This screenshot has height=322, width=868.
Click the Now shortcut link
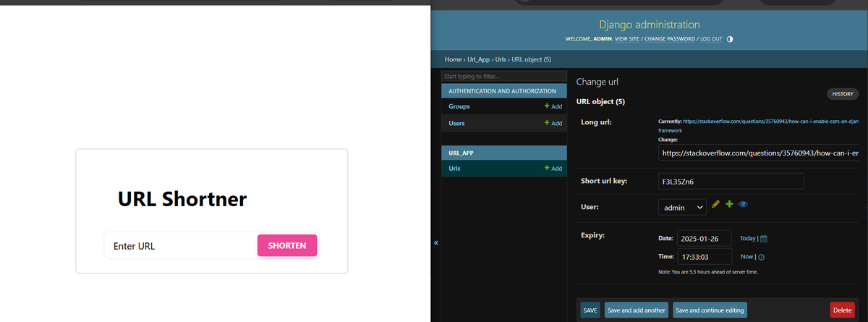747,257
